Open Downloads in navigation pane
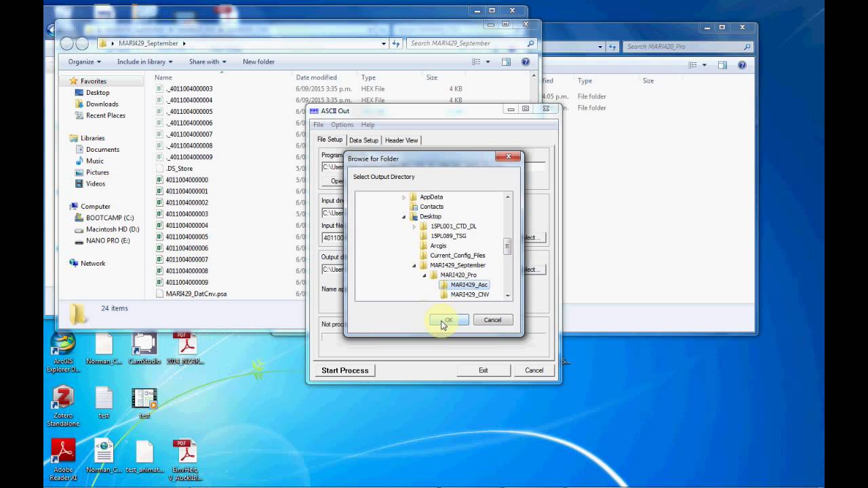Viewport: 868px width, 488px height. coord(102,104)
